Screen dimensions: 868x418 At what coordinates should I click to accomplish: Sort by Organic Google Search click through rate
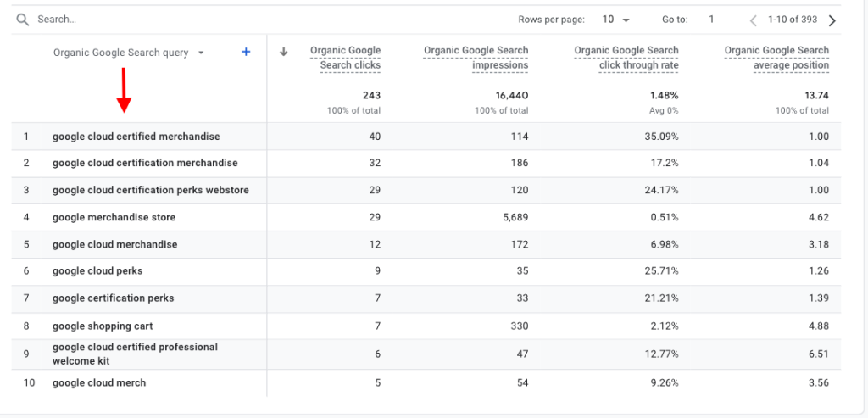pos(626,58)
